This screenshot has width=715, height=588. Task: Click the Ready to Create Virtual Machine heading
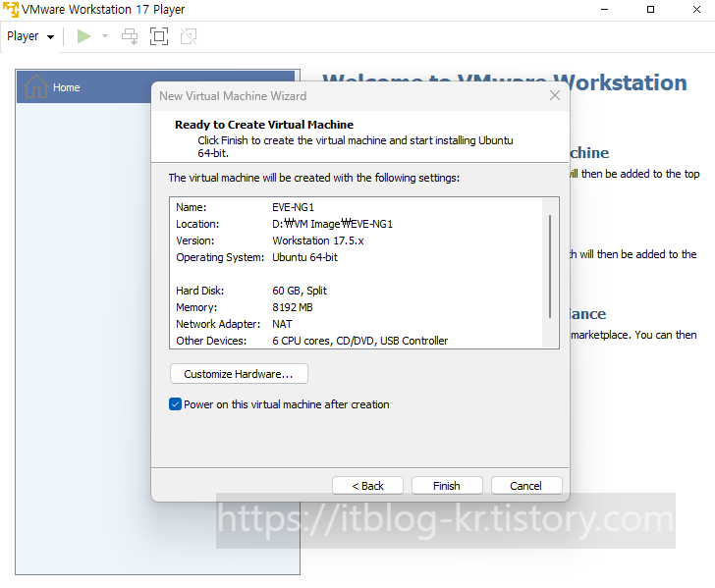tap(264, 125)
